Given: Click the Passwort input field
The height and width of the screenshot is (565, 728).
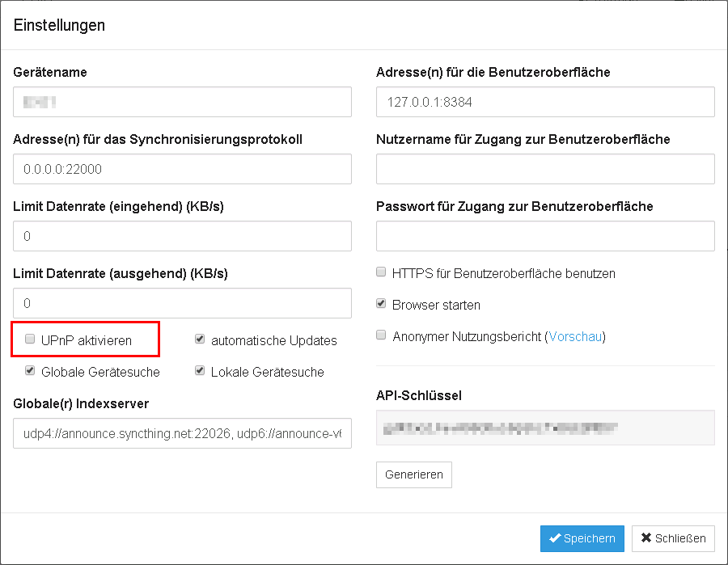Looking at the screenshot, I should tap(545, 236).
